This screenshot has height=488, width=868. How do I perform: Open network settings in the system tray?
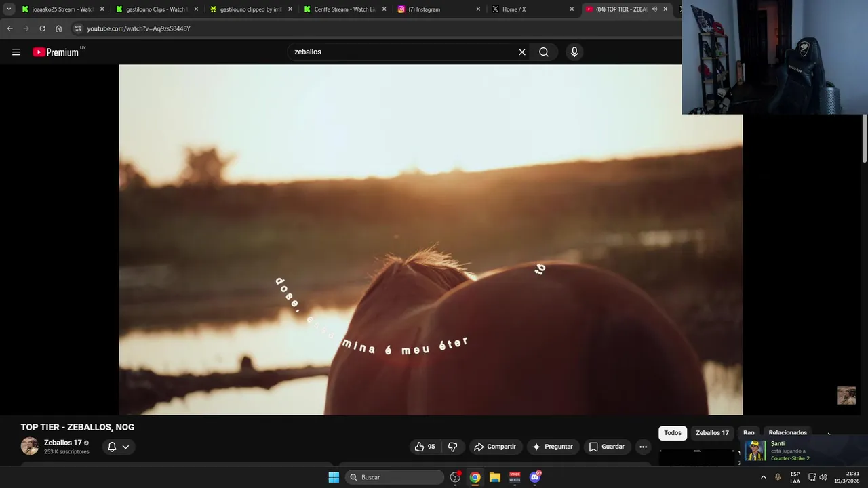pyautogui.click(x=812, y=477)
